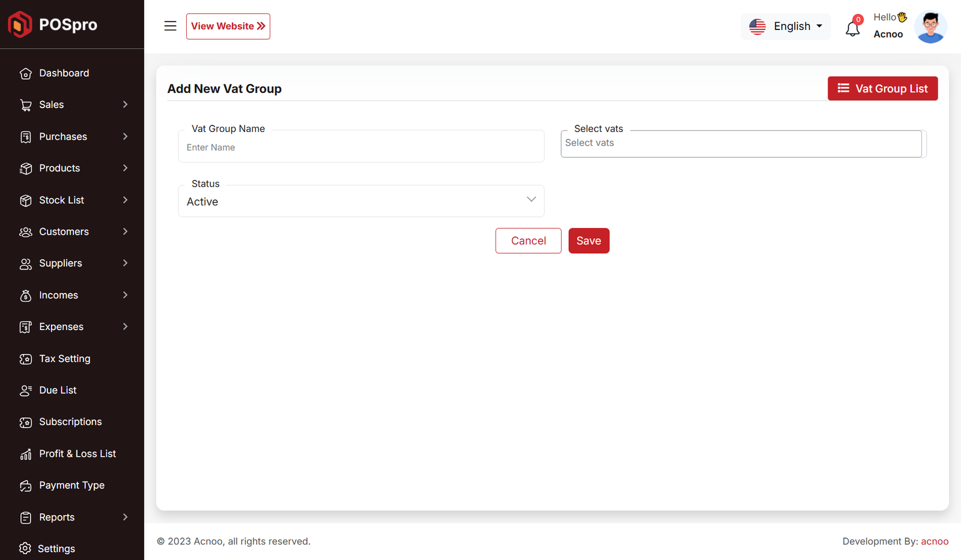Screen dimensions: 961x560
Task: Expand the Products submenu chevron
Action: pyautogui.click(x=125, y=168)
